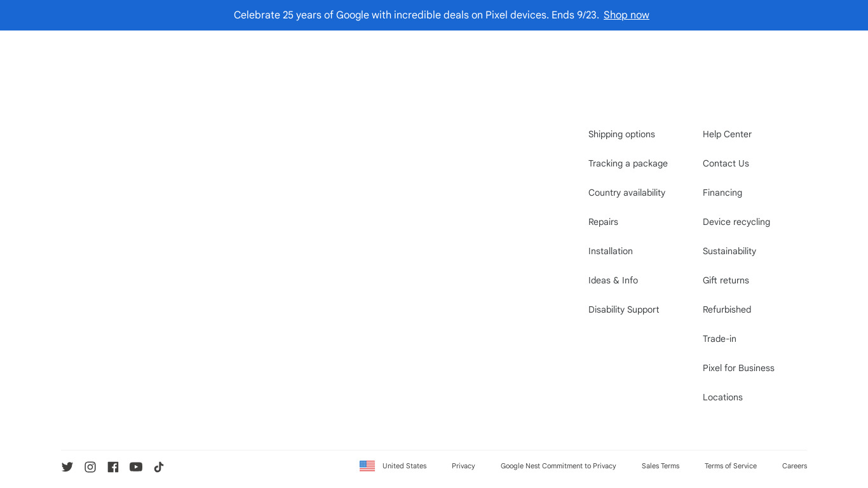Open the Facebook social icon
The image size is (868, 488).
113,467
